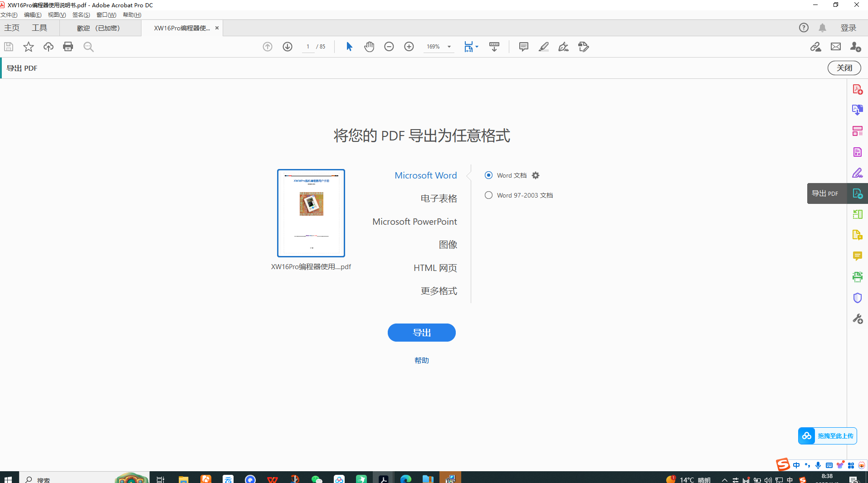The image size is (868, 483).
Task: Activate the Hand pan tool
Action: click(369, 47)
